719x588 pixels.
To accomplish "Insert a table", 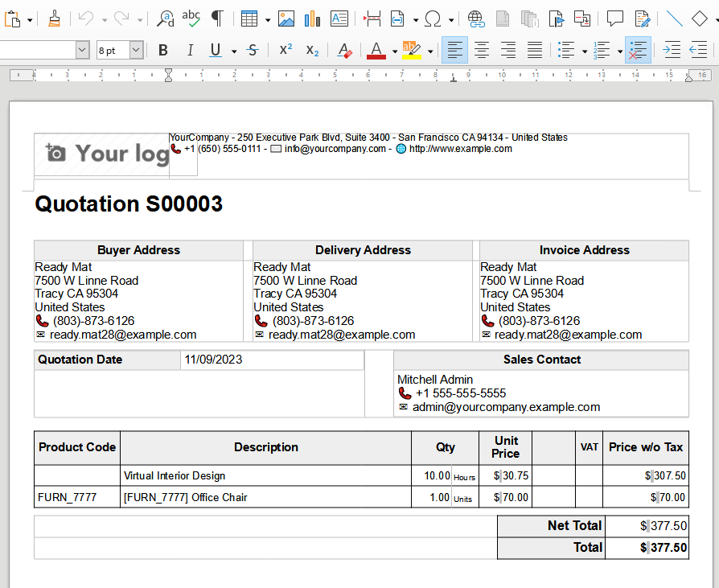I will click(x=249, y=19).
